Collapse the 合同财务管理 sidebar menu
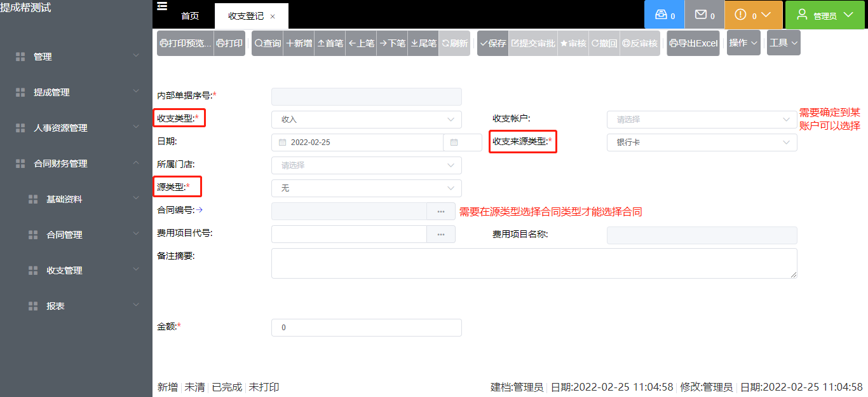Image resolution: width=868 pixels, height=397 pixels. point(76,164)
